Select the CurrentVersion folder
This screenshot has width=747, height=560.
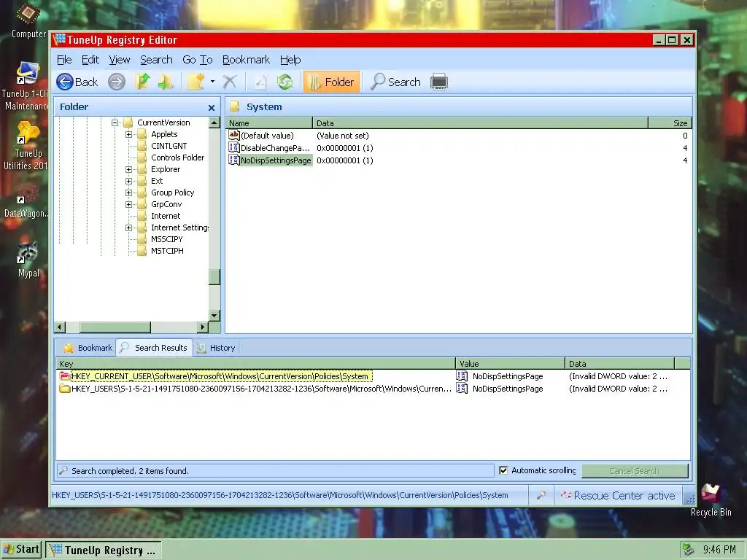click(x=163, y=122)
